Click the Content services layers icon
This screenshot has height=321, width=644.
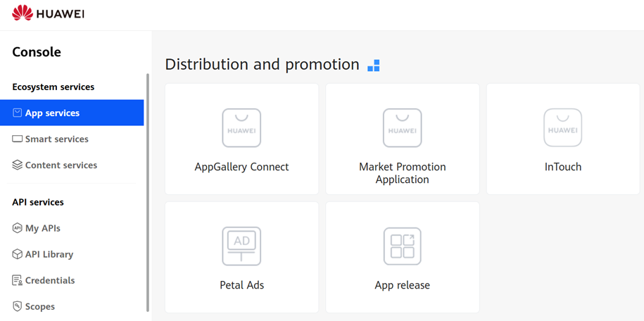[x=17, y=165]
